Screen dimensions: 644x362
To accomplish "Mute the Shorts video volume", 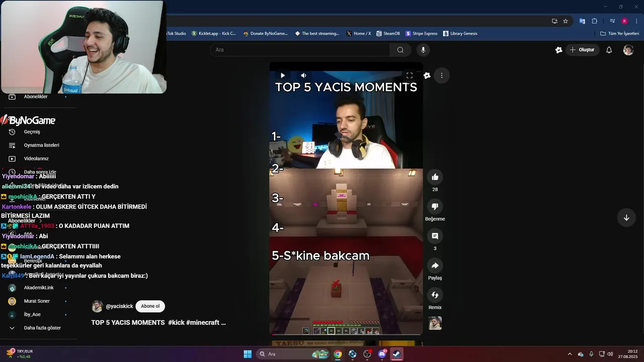I will click(x=303, y=75).
